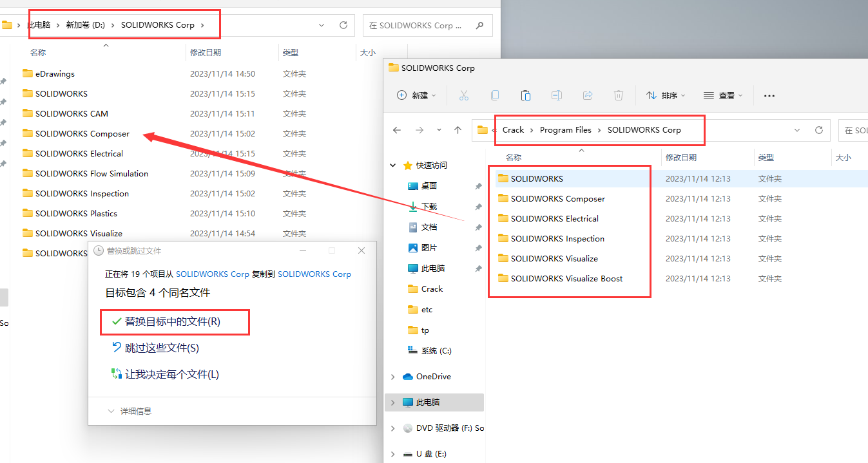This screenshot has width=868, height=463.
Task: Navigate up one level with the up arrow
Action: pos(459,130)
